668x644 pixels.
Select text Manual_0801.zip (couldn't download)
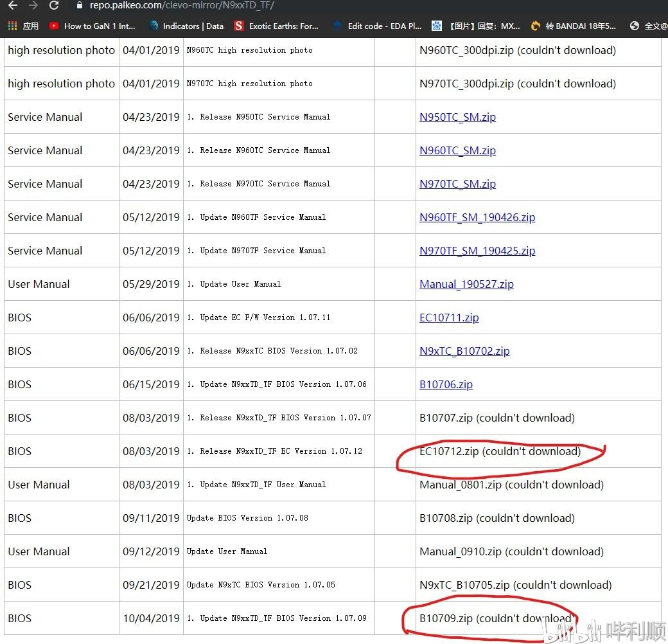point(512,485)
